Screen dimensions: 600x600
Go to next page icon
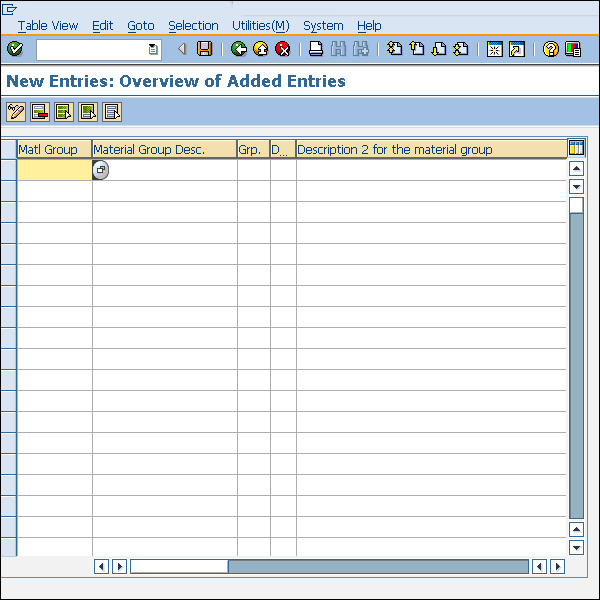pyautogui.click(x=439, y=49)
